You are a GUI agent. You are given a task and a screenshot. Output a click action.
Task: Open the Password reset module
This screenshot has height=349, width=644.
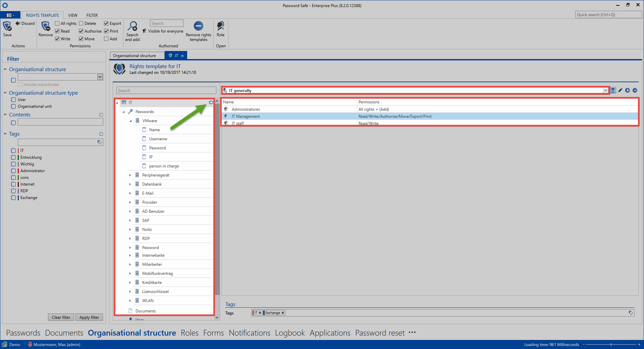tap(380, 333)
